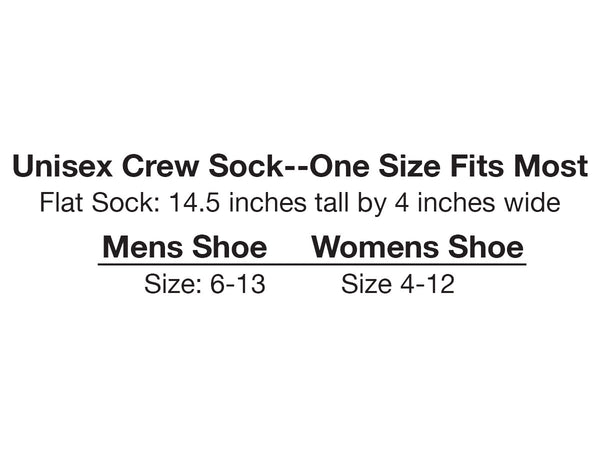Select the womens 'Size 4-12' value
This screenshot has height=450, width=600.
tap(398, 285)
